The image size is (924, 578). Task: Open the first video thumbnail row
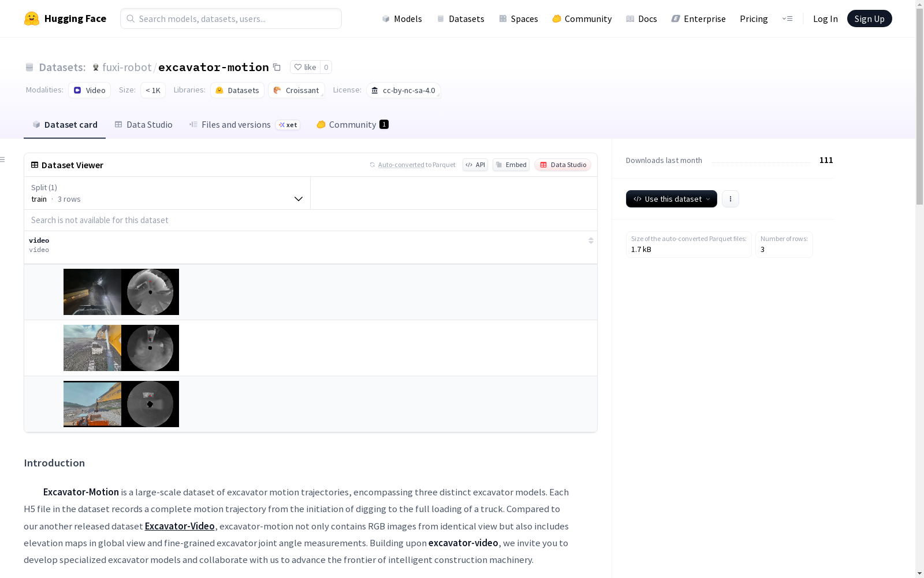point(121,292)
